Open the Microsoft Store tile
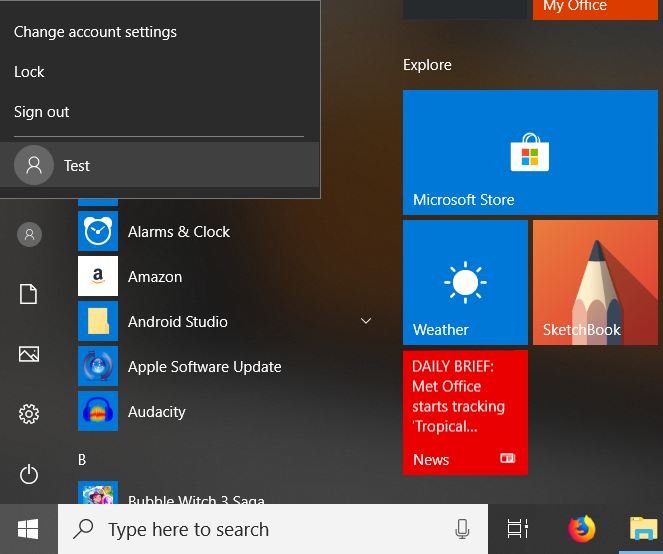This screenshot has height=554, width=663. click(530, 152)
